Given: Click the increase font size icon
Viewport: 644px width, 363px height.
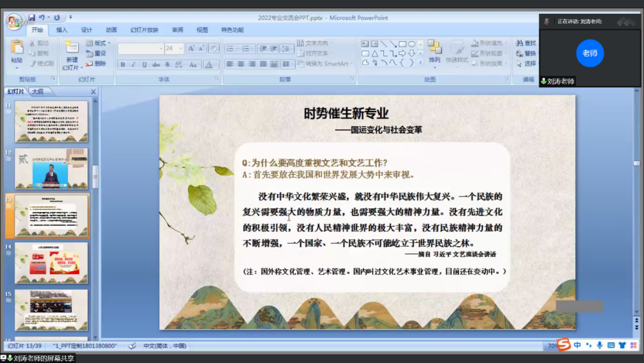Looking at the screenshot, I should click(x=191, y=48).
